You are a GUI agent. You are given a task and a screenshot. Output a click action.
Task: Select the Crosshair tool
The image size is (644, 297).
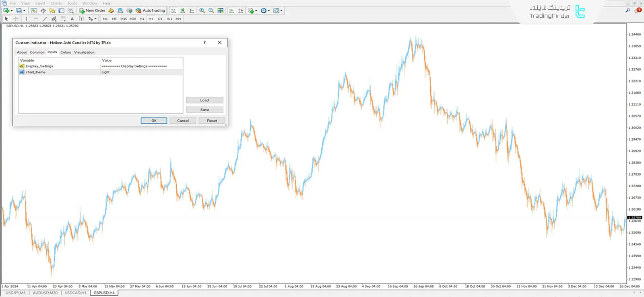[16, 19]
